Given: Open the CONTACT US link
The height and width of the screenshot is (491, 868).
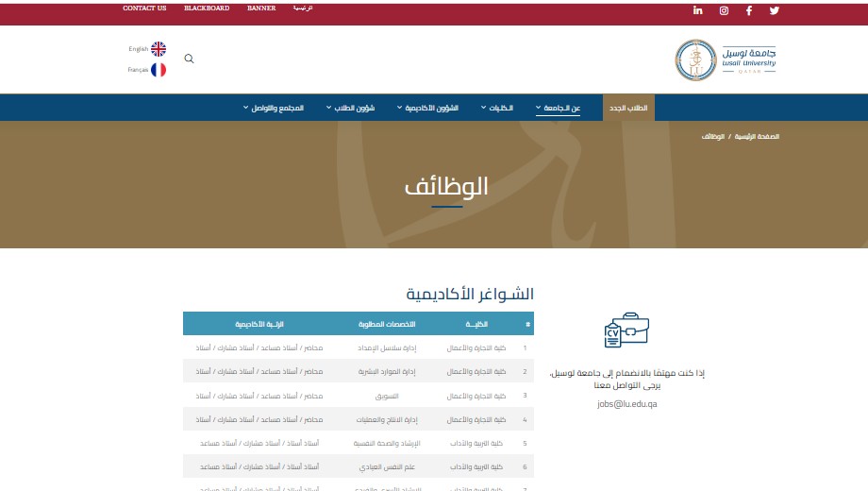Looking at the screenshot, I should tap(144, 8).
